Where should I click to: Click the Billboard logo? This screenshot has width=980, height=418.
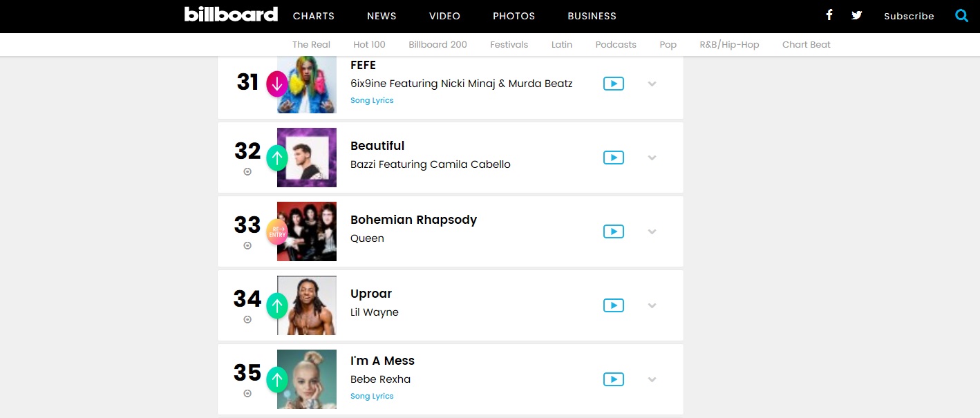point(231,15)
